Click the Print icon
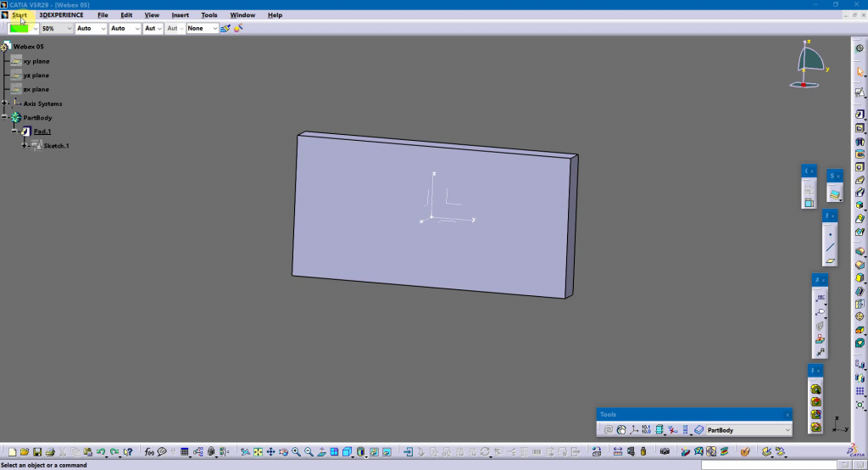 50,452
